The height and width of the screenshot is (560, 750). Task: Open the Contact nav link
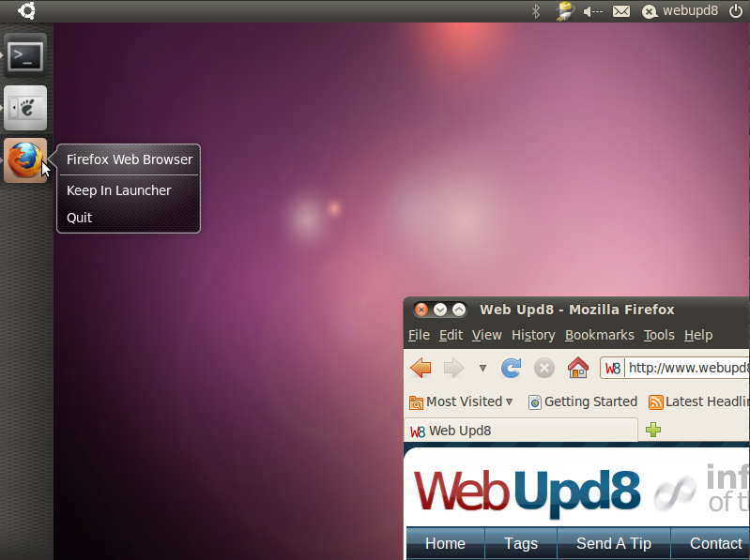(x=711, y=544)
